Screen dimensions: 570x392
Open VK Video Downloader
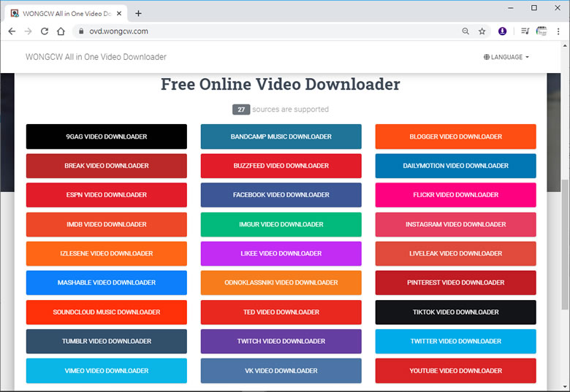click(x=281, y=371)
